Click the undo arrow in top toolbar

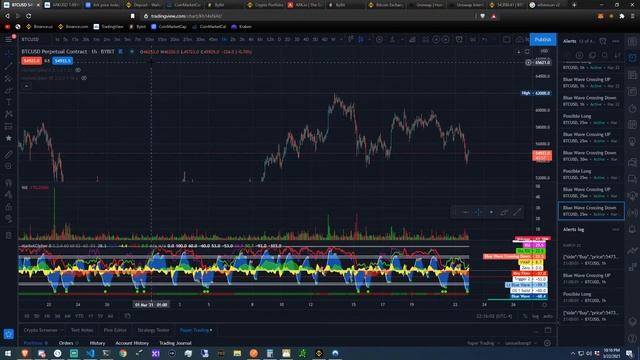[x=485, y=39]
